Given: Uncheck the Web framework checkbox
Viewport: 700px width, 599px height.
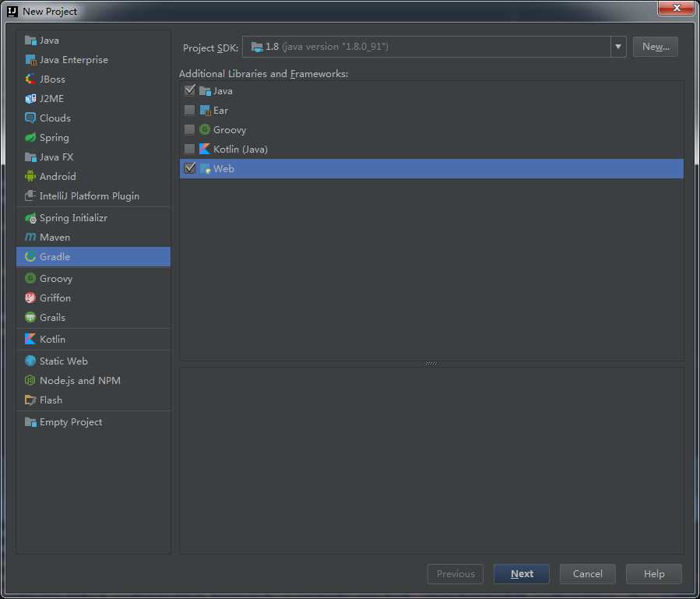Looking at the screenshot, I should point(190,168).
